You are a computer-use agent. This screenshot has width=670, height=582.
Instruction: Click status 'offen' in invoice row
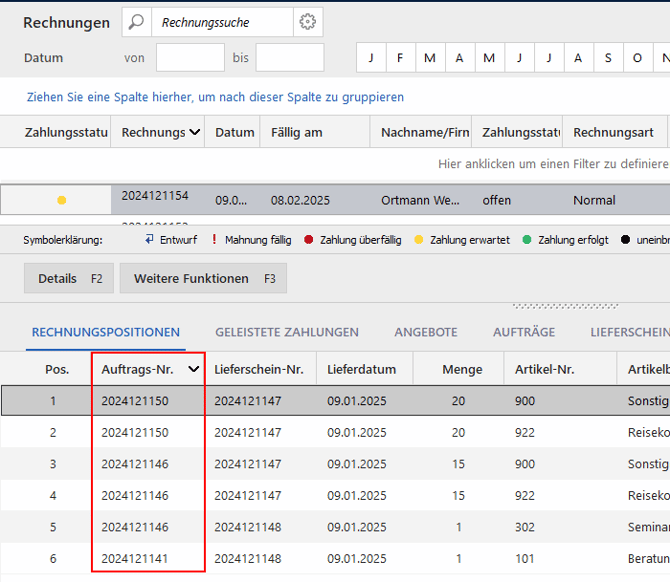(x=497, y=200)
